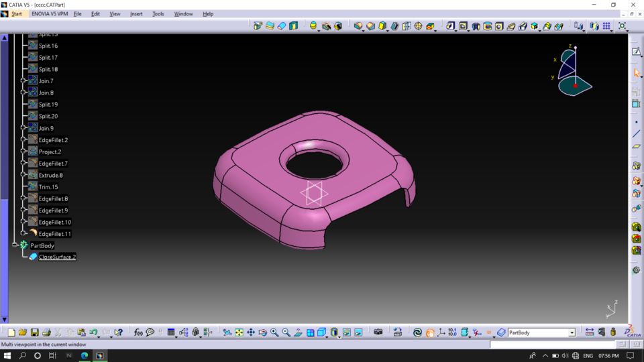Click the Formula f(x) icon
Image resolution: width=644 pixels, height=362 pixels.
coord(138,333)
